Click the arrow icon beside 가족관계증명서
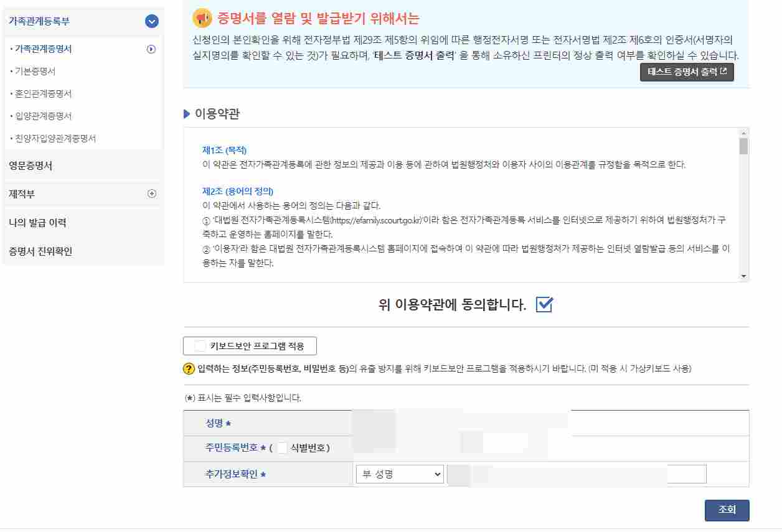 [151, 49]
